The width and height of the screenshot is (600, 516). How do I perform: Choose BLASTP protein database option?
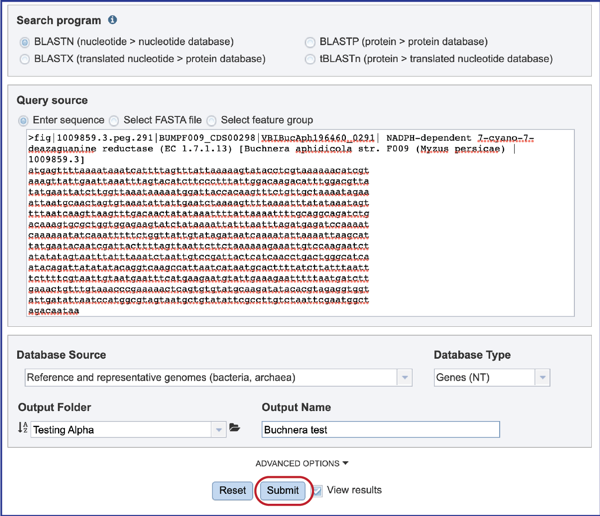310,42
